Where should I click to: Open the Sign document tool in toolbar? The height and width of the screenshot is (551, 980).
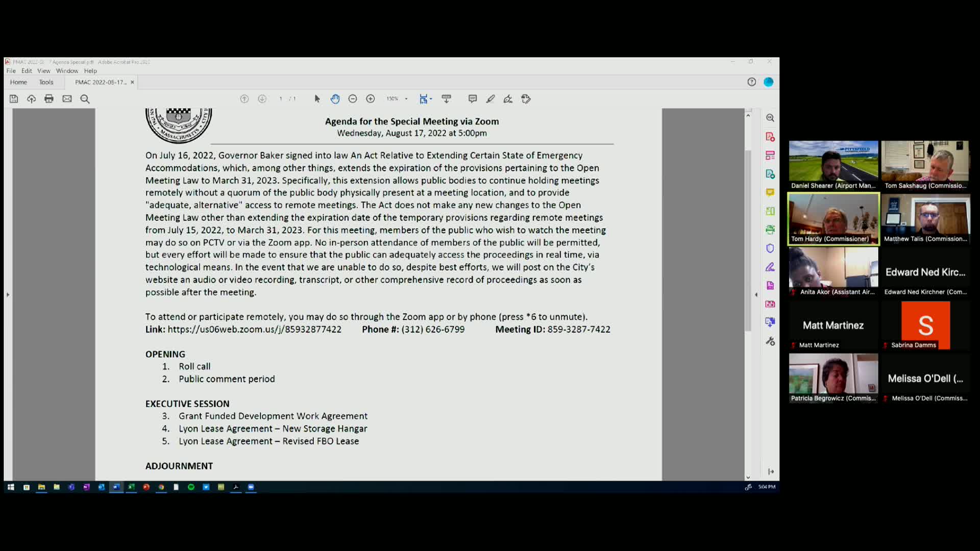(508, 99)
